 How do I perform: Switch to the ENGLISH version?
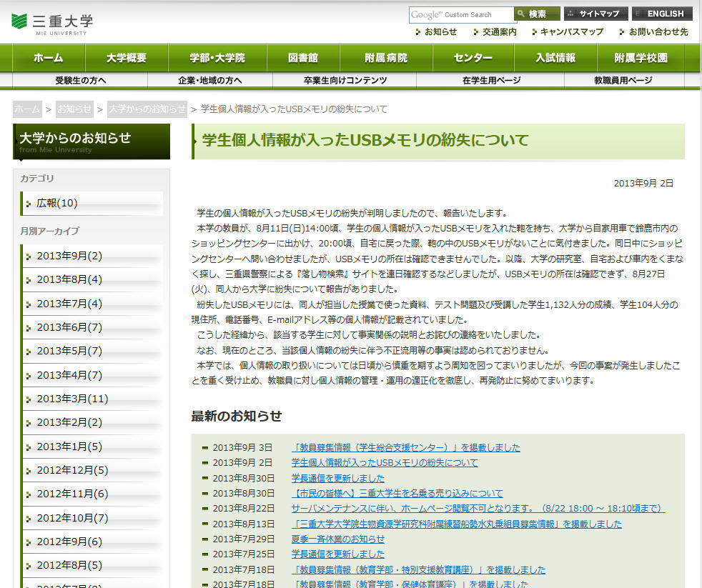(x=662, y=14)
